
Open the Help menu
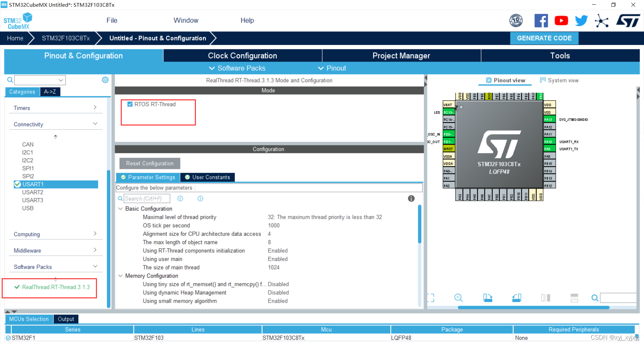click(x=247, y=20)
